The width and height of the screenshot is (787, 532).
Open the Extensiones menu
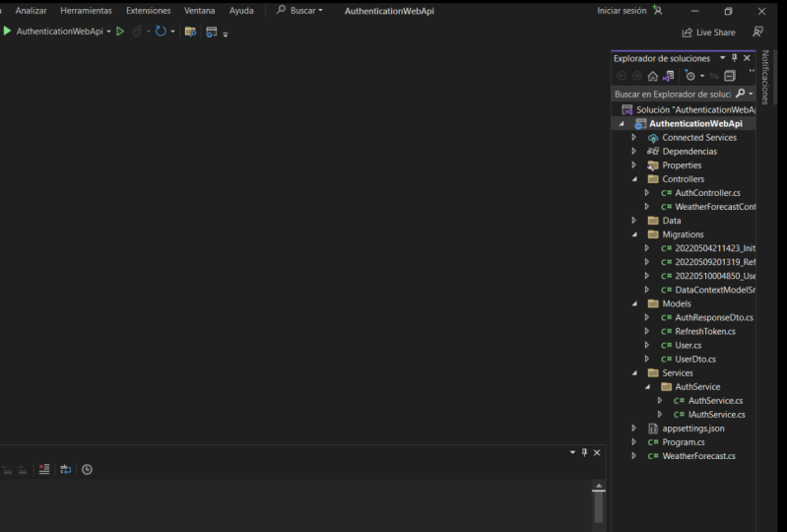(x=149, y=11)
